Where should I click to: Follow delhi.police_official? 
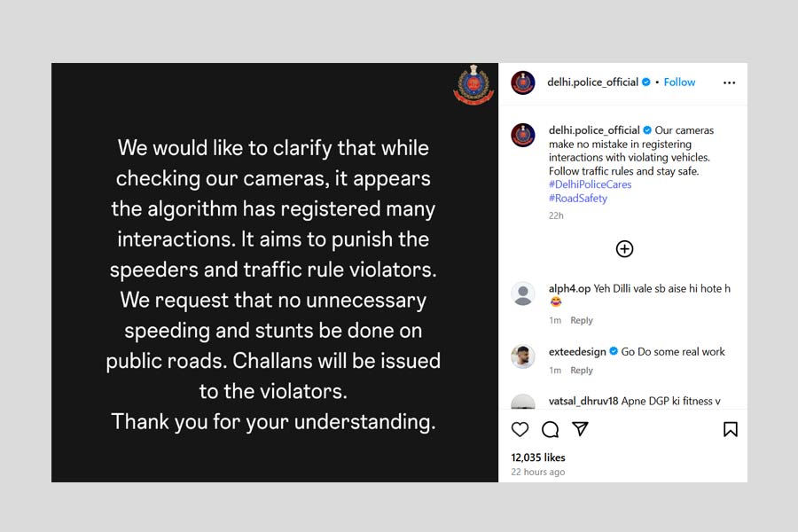(x=679, y=82)
